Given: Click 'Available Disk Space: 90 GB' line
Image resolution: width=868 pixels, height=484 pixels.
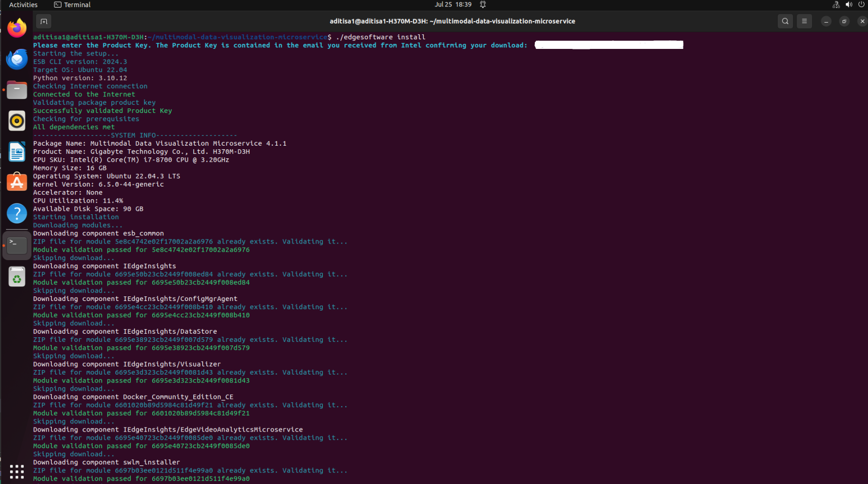Looking at the screenshot, I should [88, 209].
